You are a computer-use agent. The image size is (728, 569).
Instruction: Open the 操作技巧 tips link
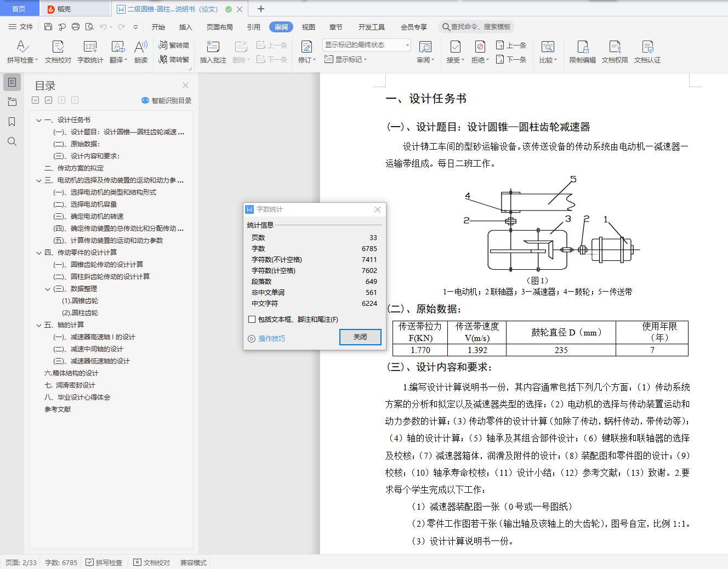point(267,339)
